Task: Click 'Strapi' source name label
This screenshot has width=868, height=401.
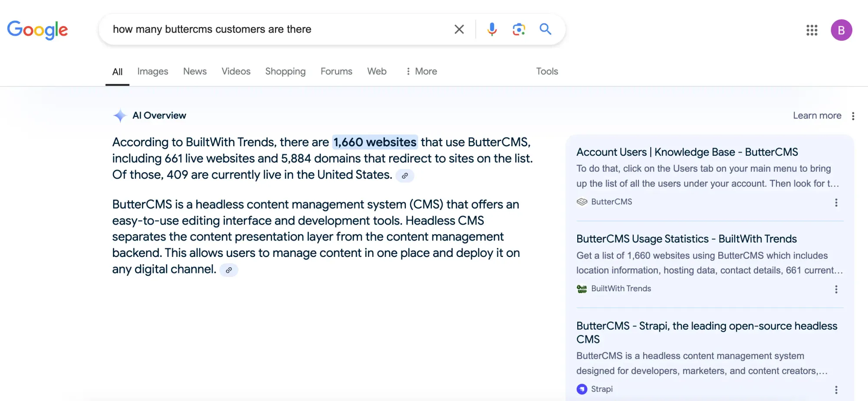Action: pos(602,389)
